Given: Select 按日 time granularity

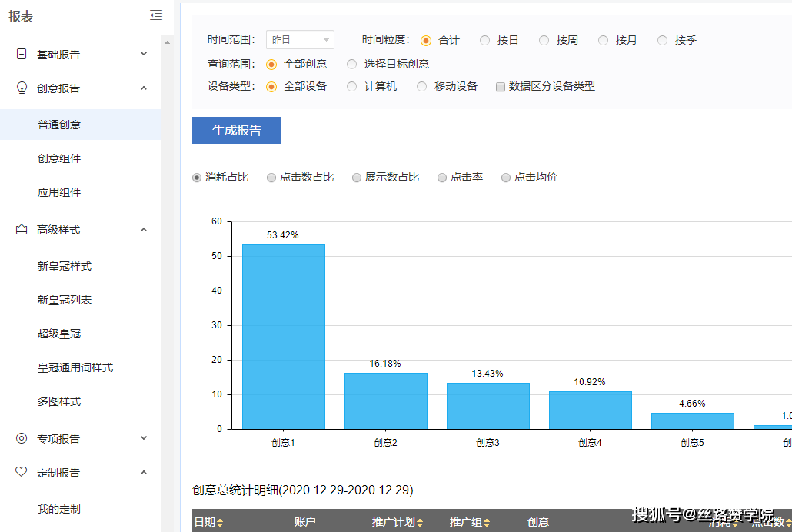Looking at the screenshot, I should [485, 41].
